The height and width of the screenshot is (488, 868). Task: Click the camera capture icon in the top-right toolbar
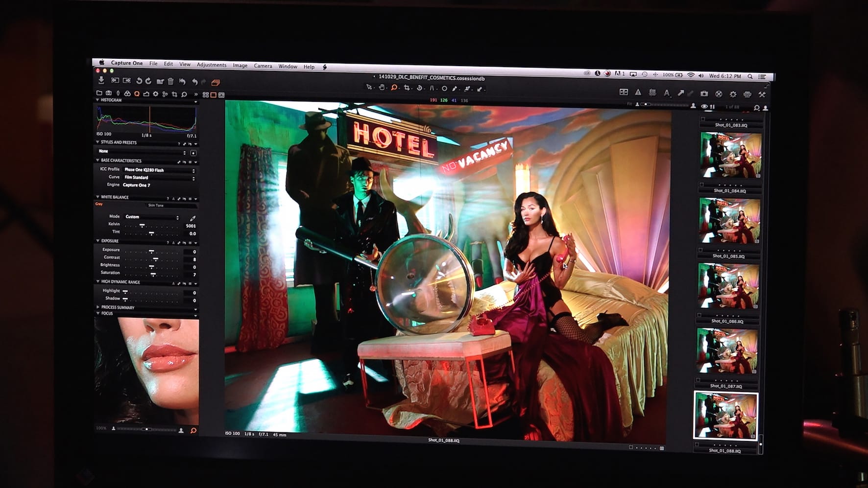704,93
